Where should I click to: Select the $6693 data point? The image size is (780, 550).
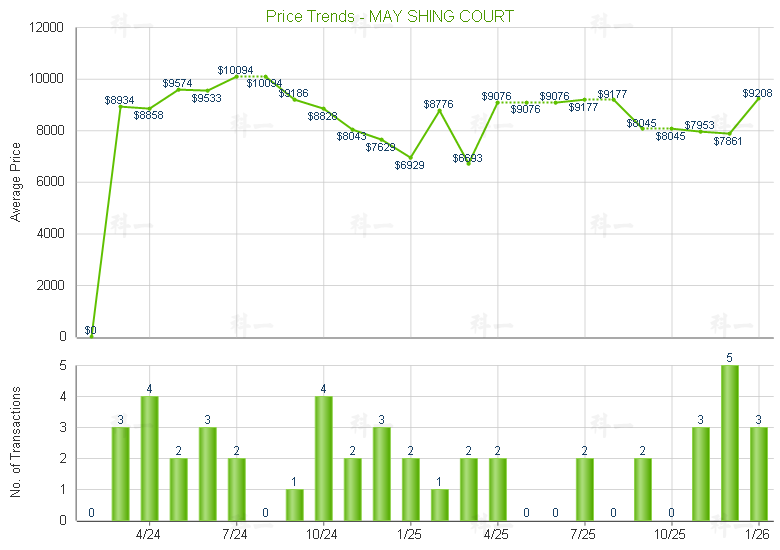pyautogui.click(x=468, y=164)
